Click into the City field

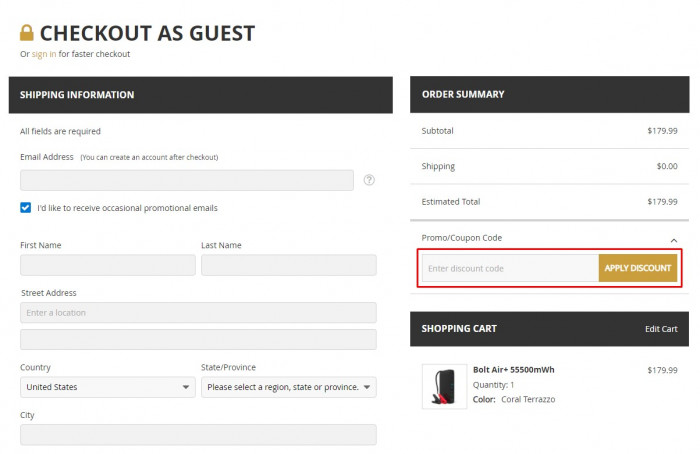(198, 435)
